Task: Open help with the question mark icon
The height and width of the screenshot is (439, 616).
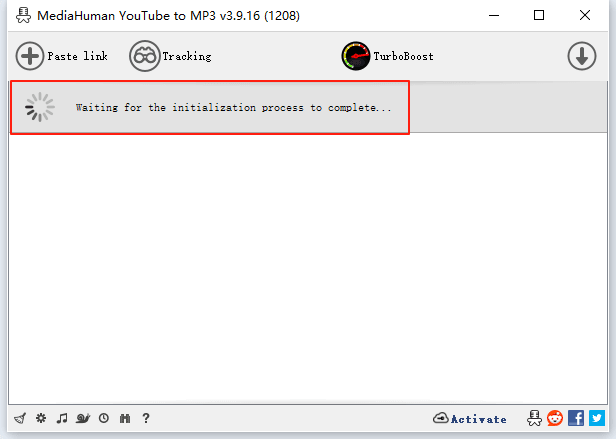Action: [146, 419]
